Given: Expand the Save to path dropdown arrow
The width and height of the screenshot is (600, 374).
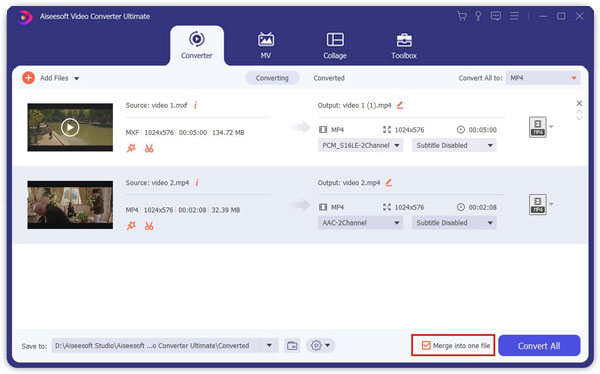Looking at the screenshot, I should (269, 346).
